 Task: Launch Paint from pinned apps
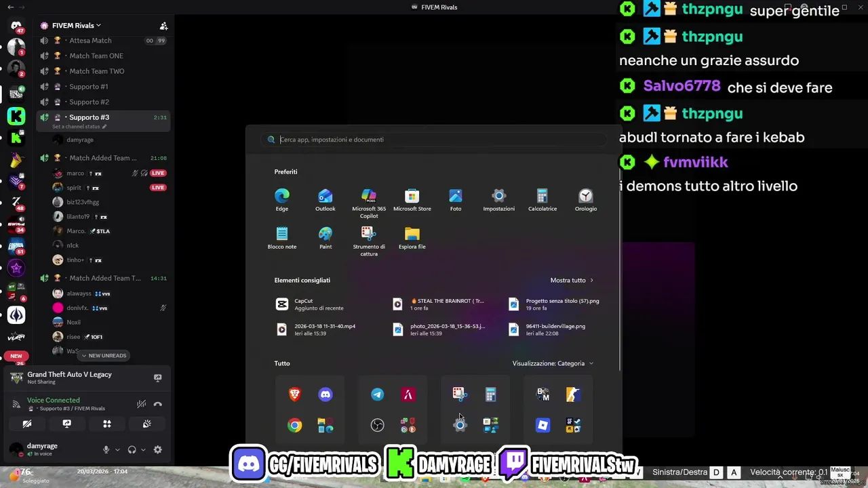click(325, 238)
